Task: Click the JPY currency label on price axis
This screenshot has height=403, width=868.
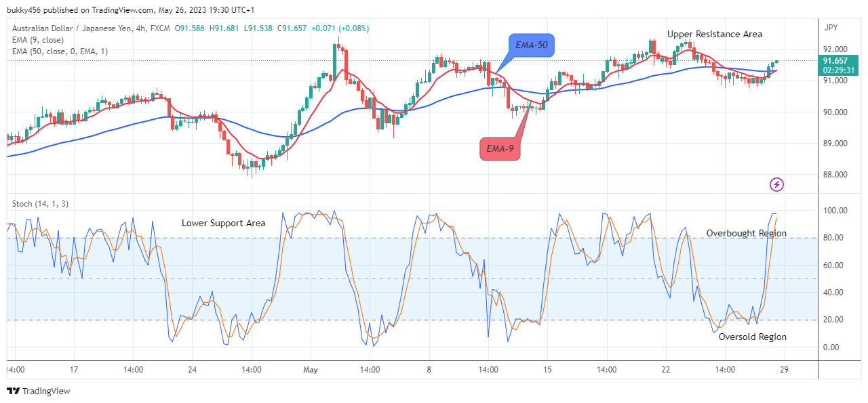Action: click(831, 28)
